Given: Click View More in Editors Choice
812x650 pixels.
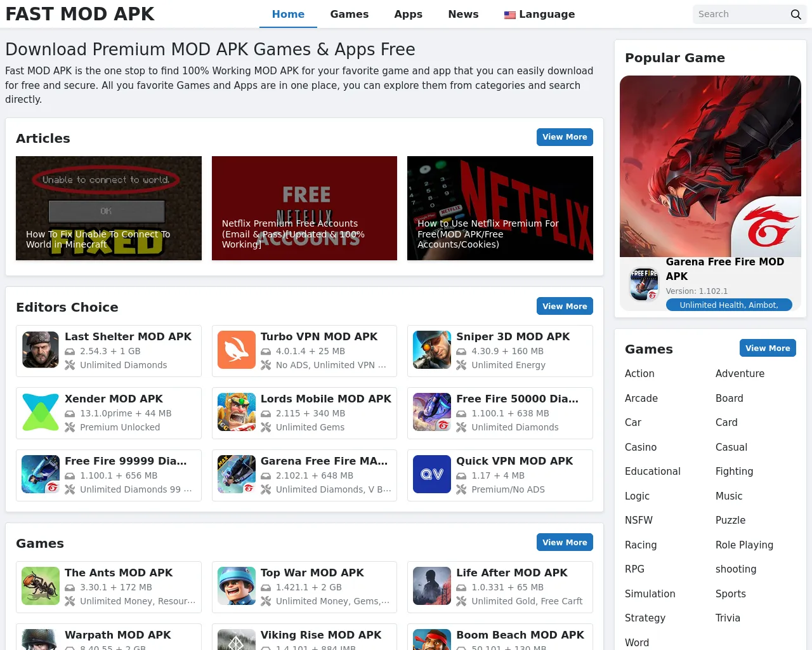Looking at the screenshot, I should (565, 306).
